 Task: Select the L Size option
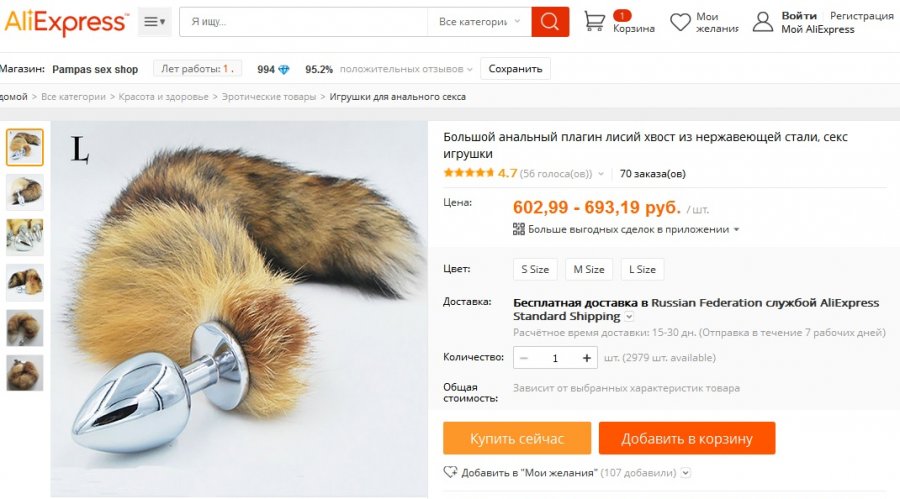click(641, 270)
